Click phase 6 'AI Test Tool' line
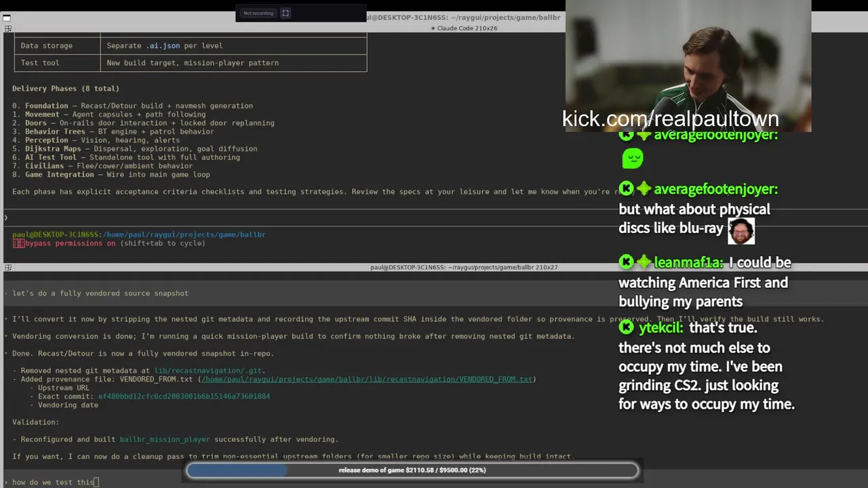 pyautogui.click(x=126, y=157)
